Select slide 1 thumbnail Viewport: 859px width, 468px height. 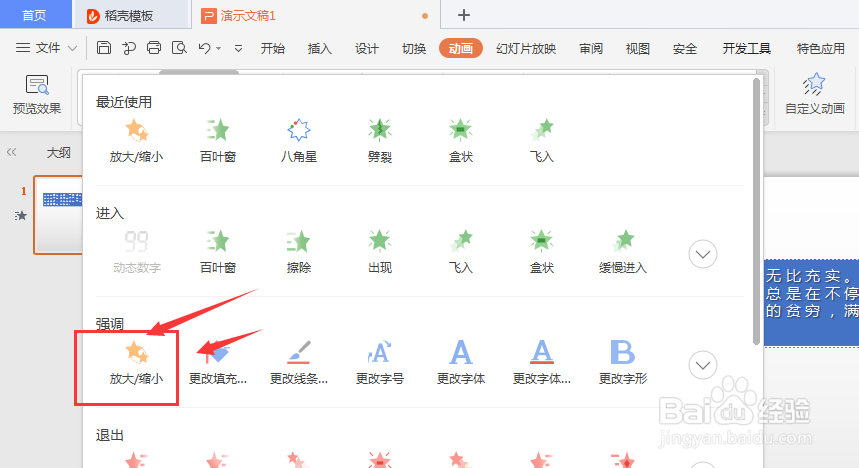pyautogui.click(x=58, y=215)
